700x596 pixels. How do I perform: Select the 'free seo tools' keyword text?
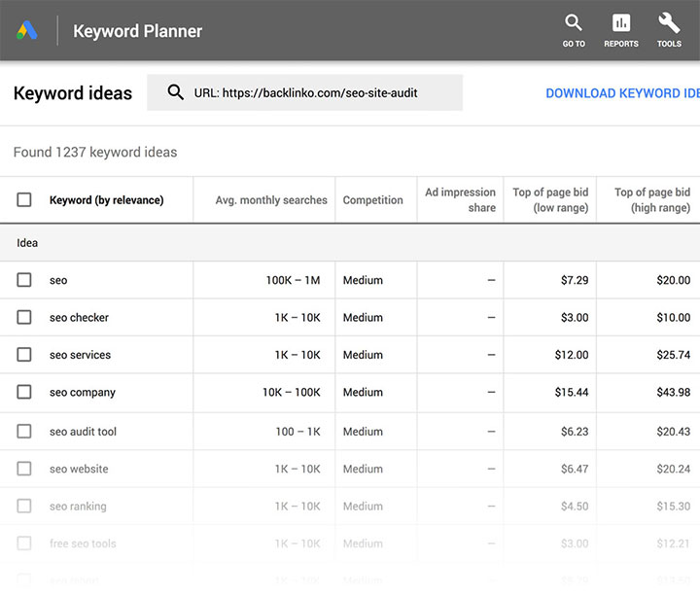(83, 543)
